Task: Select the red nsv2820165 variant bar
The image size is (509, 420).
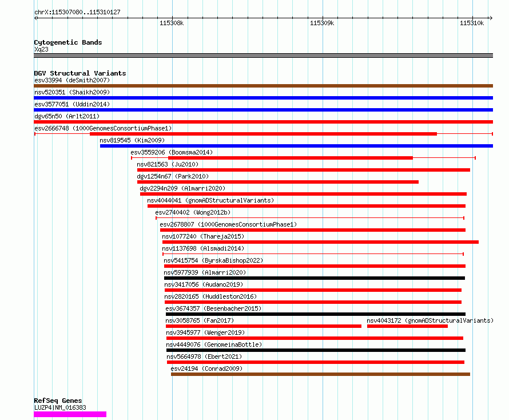Action: click(x=313, y=302)
